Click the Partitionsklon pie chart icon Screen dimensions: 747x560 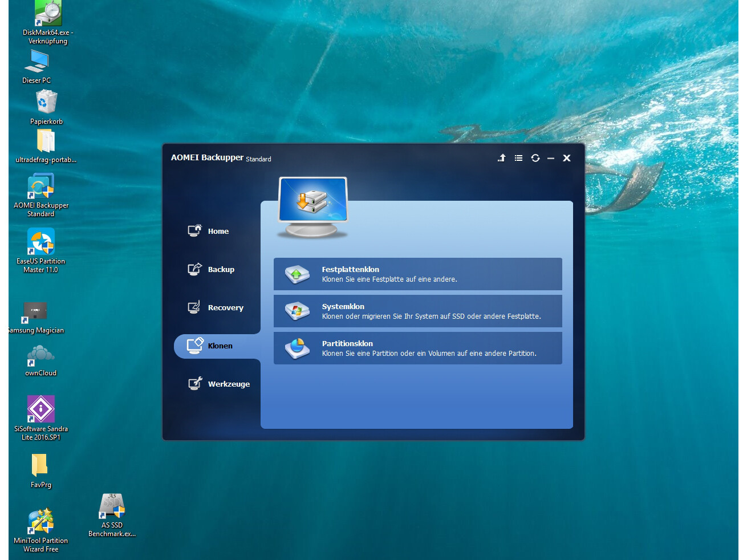point(297,348)
